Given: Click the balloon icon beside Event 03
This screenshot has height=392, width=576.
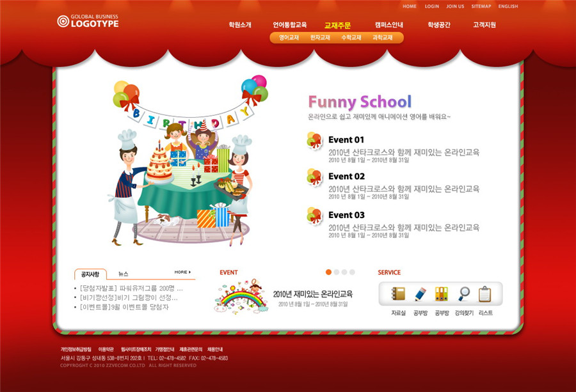Looking at the screenshot, I should (x=314, y=216).
